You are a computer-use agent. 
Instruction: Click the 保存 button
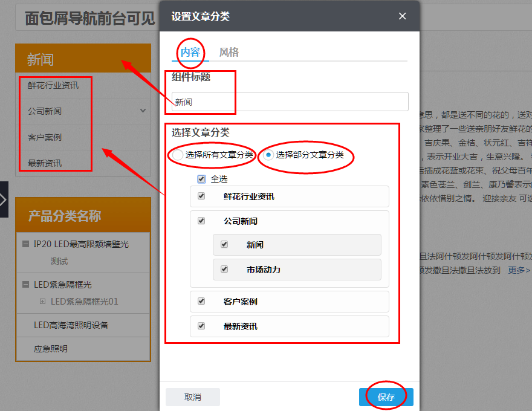coord(386,397)
